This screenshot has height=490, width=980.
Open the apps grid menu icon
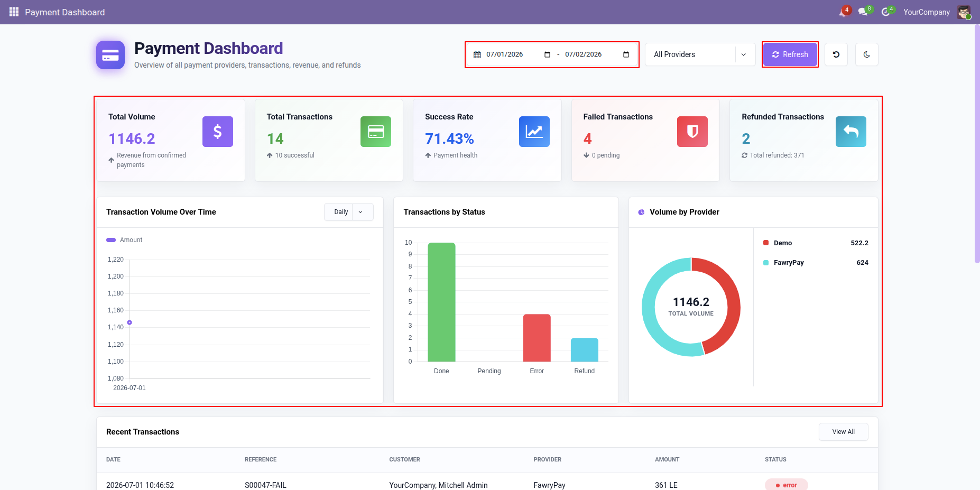tap(14, 12)
